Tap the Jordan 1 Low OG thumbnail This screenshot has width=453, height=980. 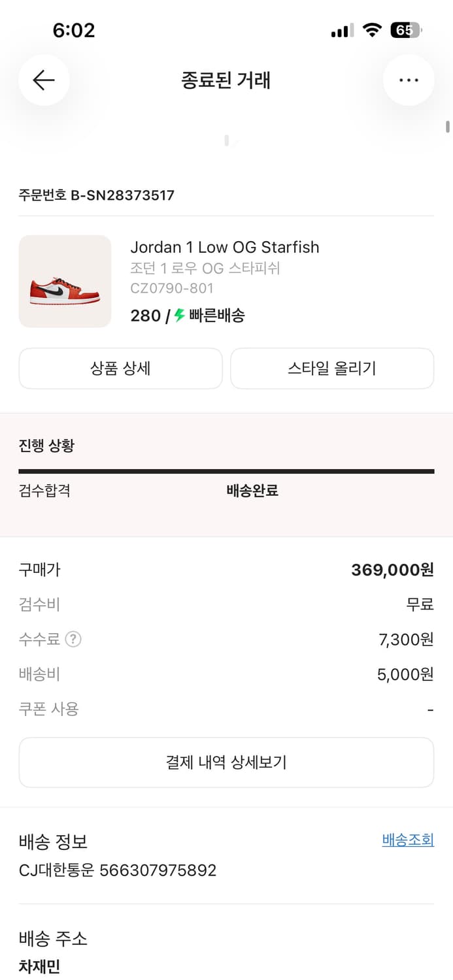pyautogui.click(x=65, y=282)
